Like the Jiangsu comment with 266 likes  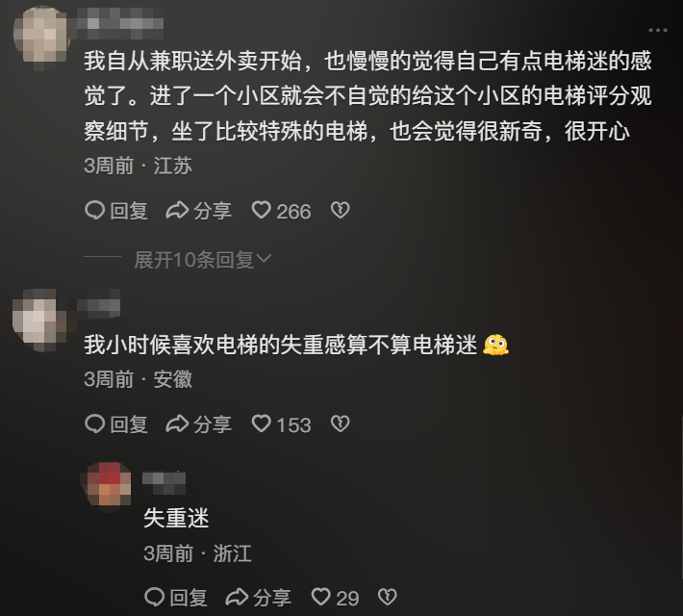(281, 211)
